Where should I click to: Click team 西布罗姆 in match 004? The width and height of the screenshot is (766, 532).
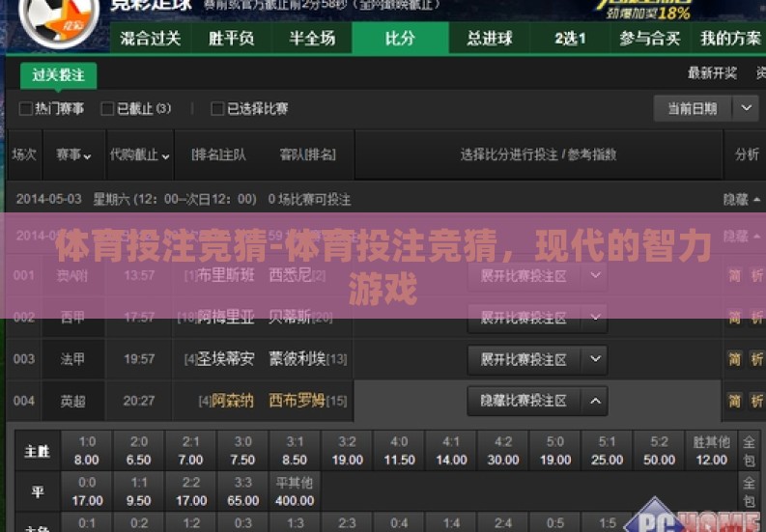coord(297,401)
